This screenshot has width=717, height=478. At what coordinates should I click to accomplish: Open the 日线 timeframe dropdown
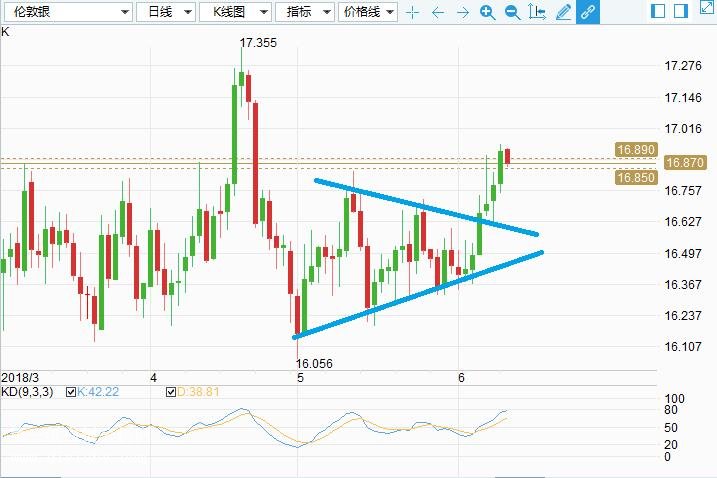pyautogui.click(x=166, y=12)
